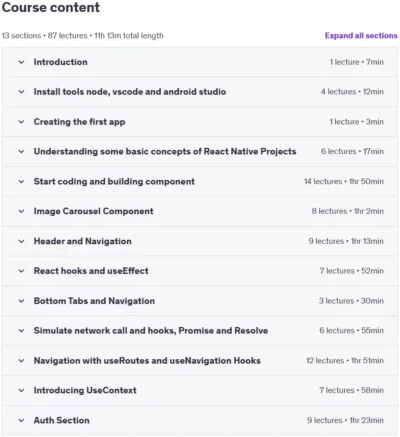Expand React hooks and useEffect chevron
The height and width of the screenshot is (437, 400).
pyautogui.click(x=21, y=271)
